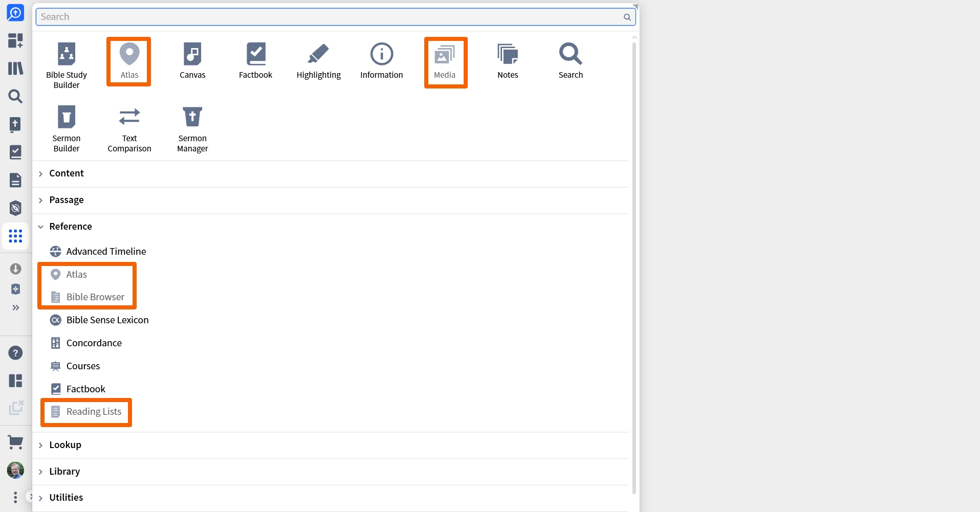The image size is (980, 512).
Task: Open the Atlas tool in top grid
Action: click(x=129, y=61)
